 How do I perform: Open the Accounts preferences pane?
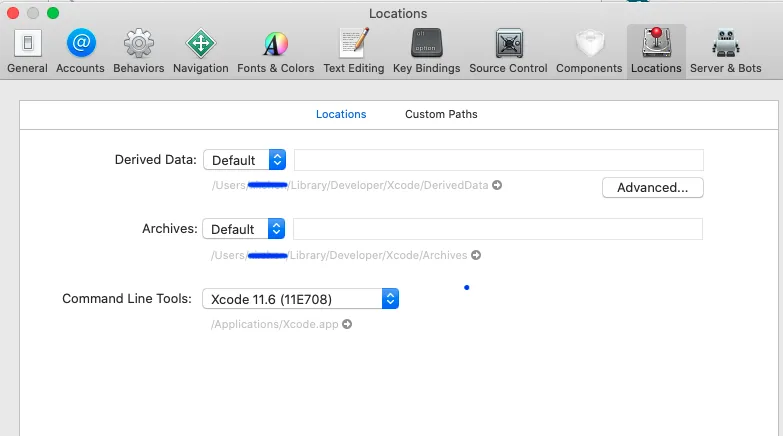point(80,51)
